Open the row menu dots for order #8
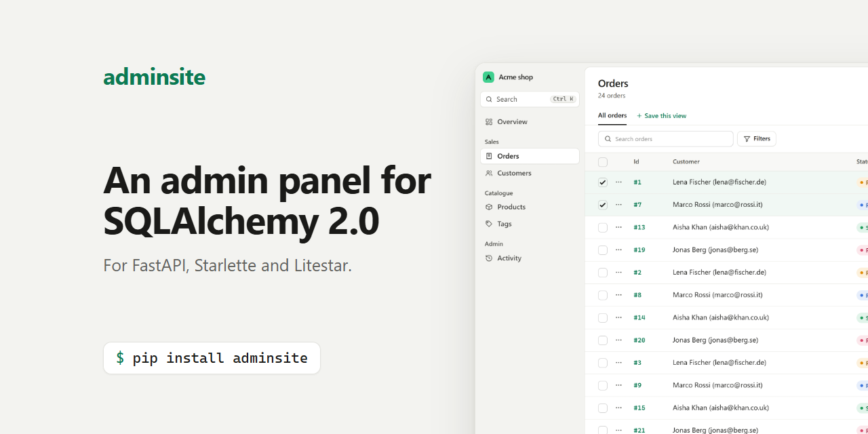The width and height of the screenshot is (868, 434). [618, 295]
